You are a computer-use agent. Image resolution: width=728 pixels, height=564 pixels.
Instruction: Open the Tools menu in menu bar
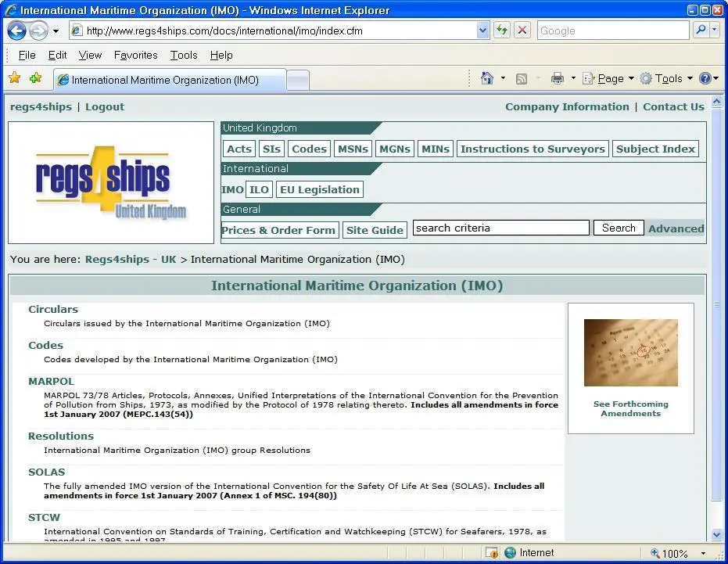(x=184, y=55)
